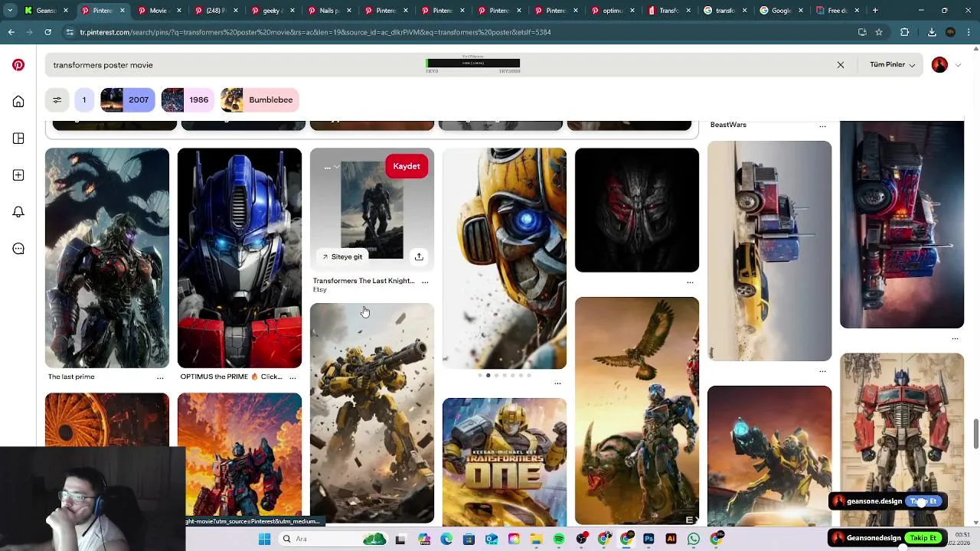Open the boards icon in the left sidebar

click(x=18, y=139)
